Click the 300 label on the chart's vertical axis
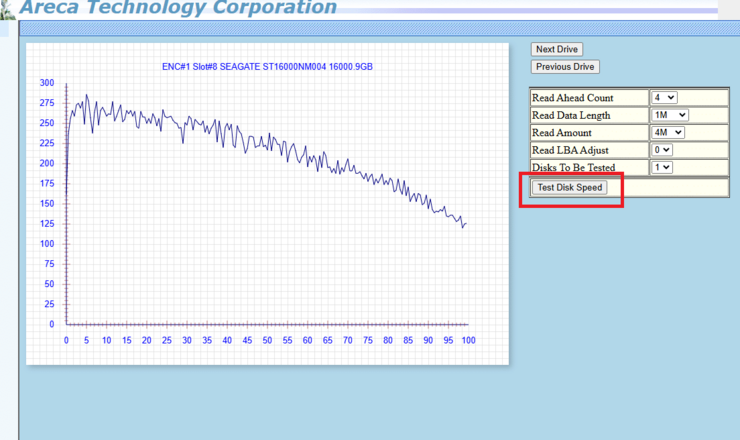This screenshot has width=740, height=440. click(47, 83)
